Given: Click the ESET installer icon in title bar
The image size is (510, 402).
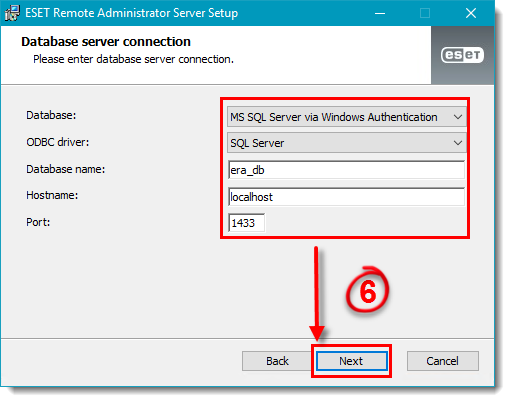Looking at the screenshot, I should tap(12, 13).
